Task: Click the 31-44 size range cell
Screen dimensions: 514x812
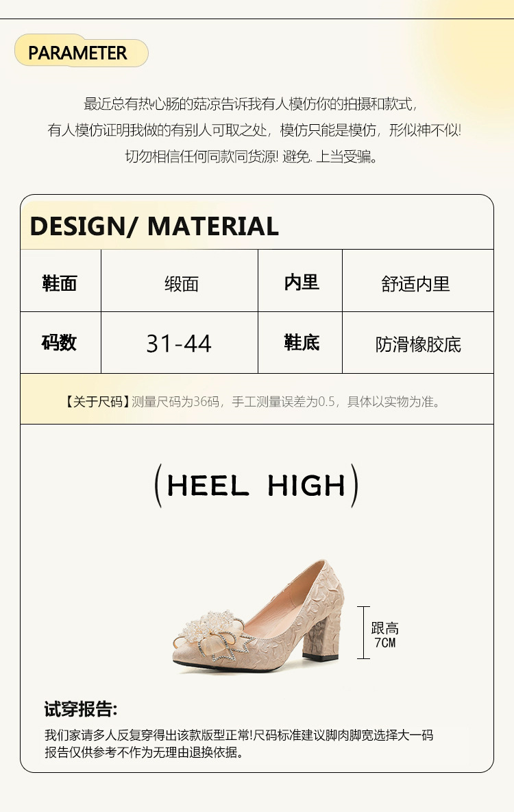Action: pyautogui.click(x=180, y=342)
